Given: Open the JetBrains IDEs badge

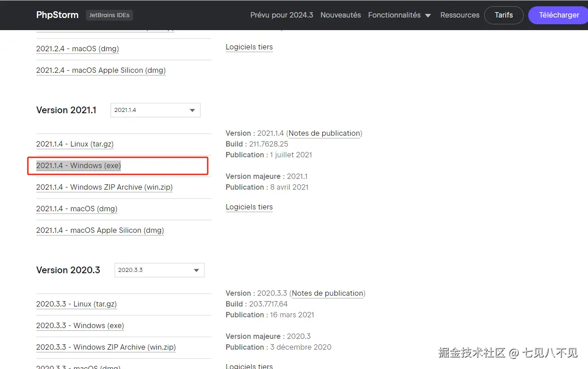Looking at the screenshot, I should (109, 15).
